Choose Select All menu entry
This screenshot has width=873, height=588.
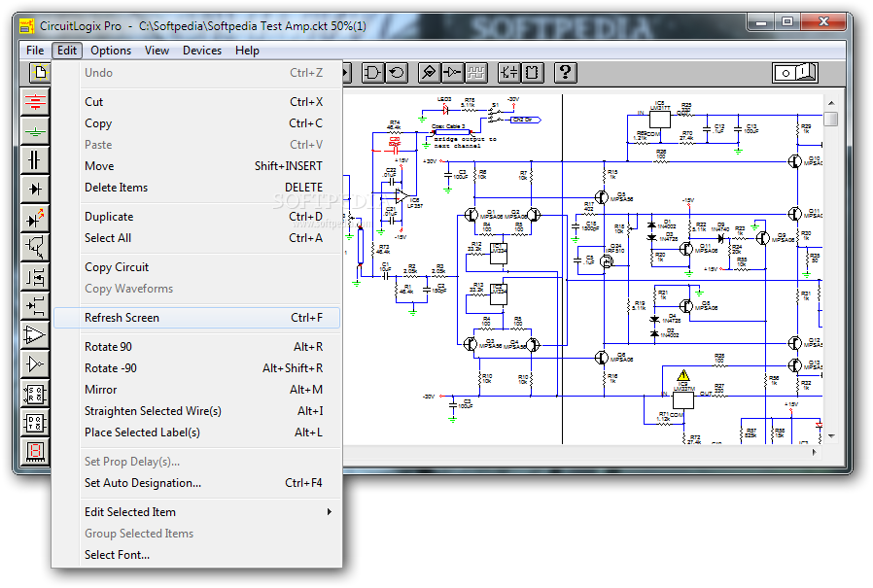coord(197,238)
